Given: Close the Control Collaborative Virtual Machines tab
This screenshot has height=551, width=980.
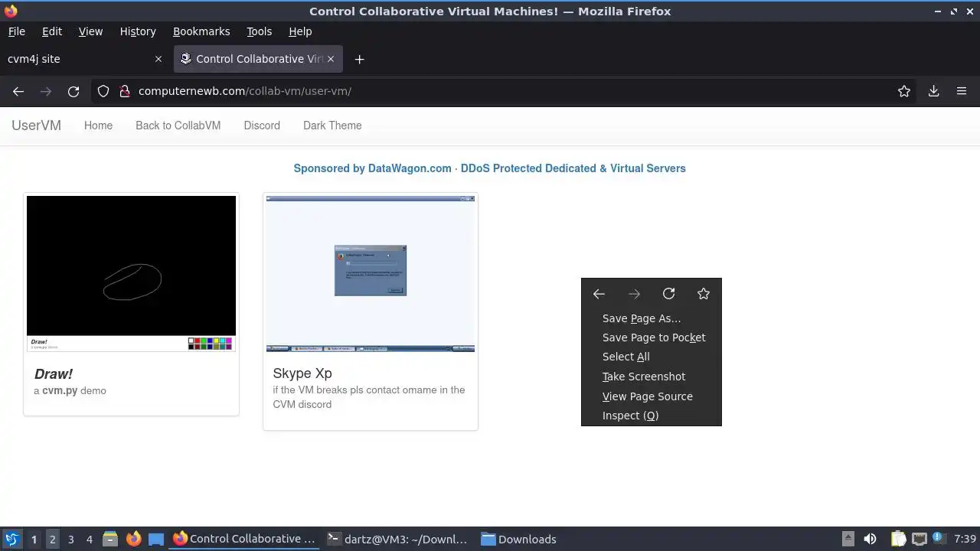Looking at the screenshot, I should (x=331, y=59).
